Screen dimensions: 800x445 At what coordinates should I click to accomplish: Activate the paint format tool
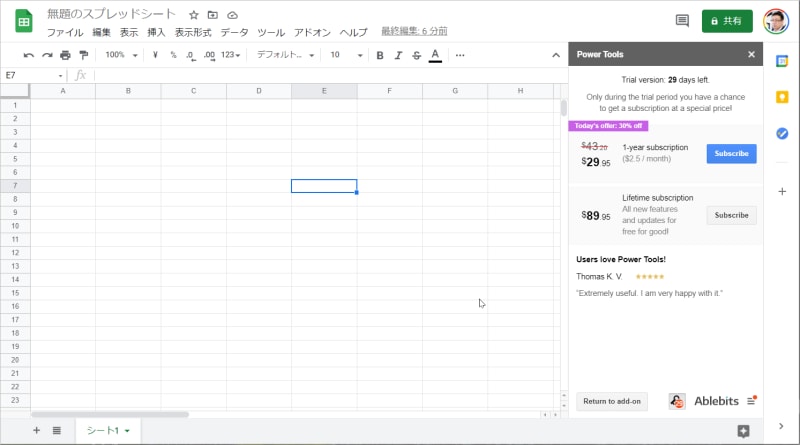pyautogui.click(x=84, y=55)
